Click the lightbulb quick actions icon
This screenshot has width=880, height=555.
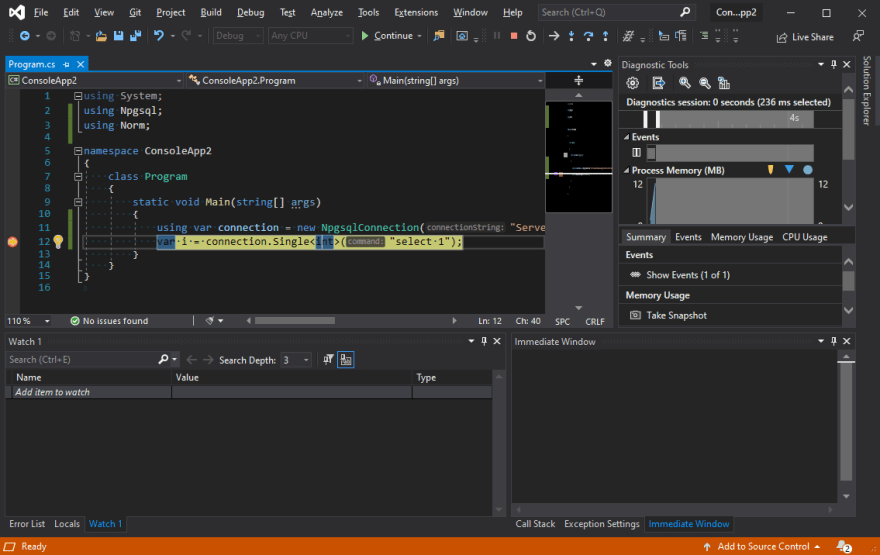[58, 241]
